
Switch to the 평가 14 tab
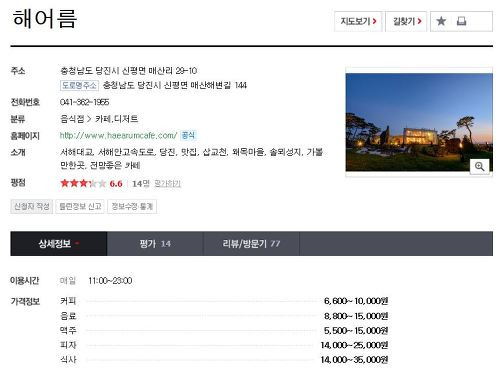pos(155,244)
